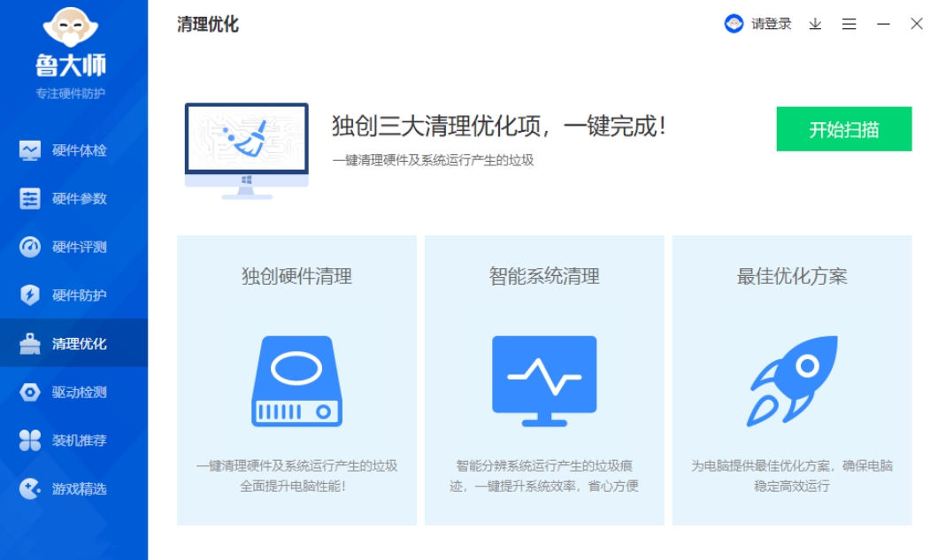938x560 pixels.
Task: Click the broom sweeping monitor illustration
Action: pyautogui.click(x=250, y=147)
